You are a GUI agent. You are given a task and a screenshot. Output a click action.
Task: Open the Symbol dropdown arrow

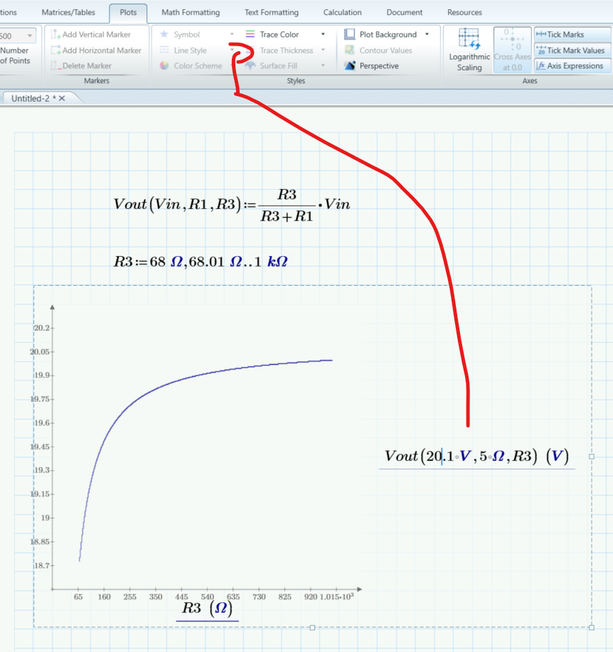pyautogui.click(x=232, y=34)
